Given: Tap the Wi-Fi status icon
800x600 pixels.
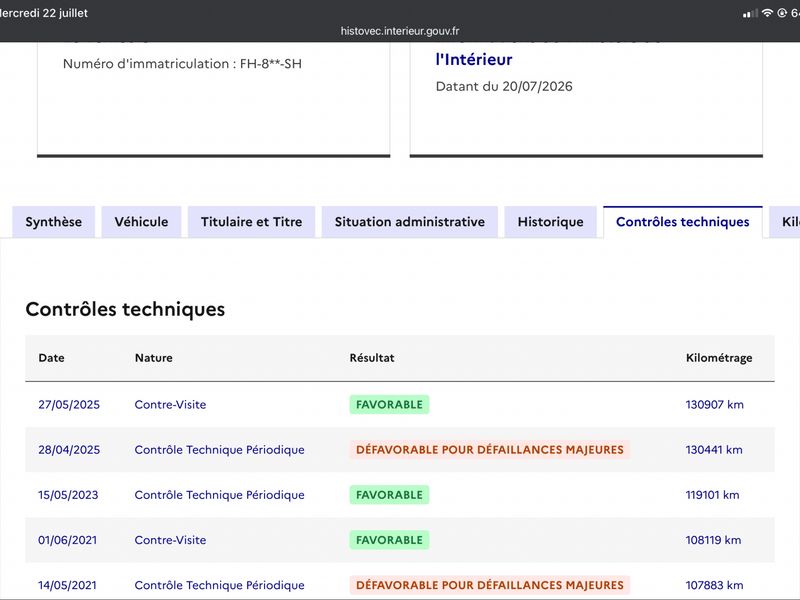Looking at the screenshot, I should tap(767, 13).
